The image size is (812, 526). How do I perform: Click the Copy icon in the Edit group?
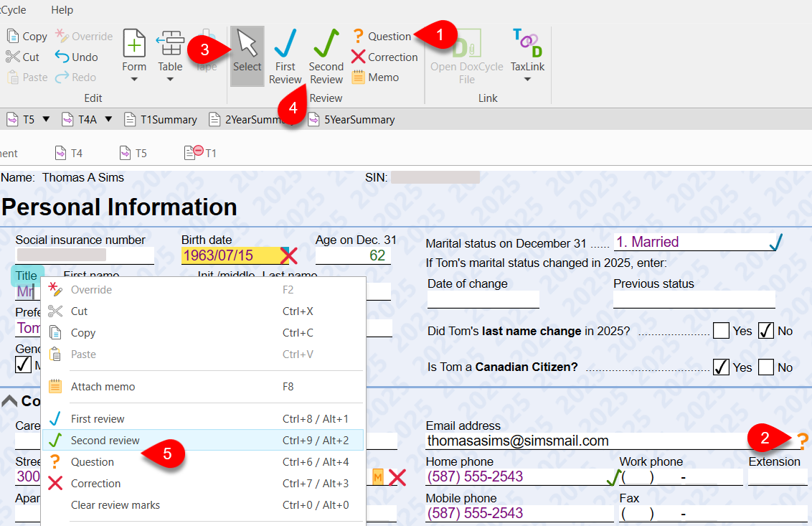coord(13,37)
